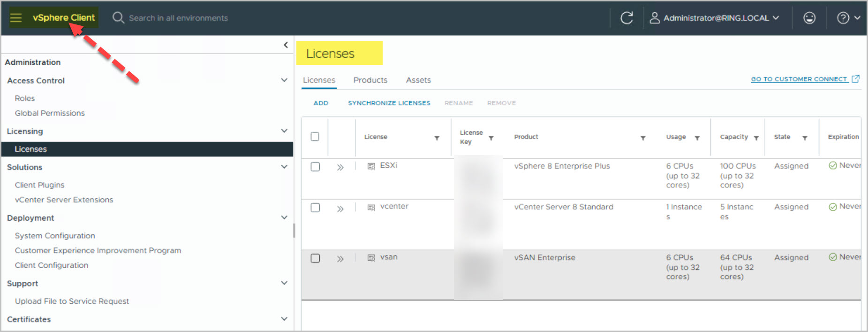This screenshot has height=332, width=868.
Task: Filter the Capacity column
Action: (x=756, y=138)
